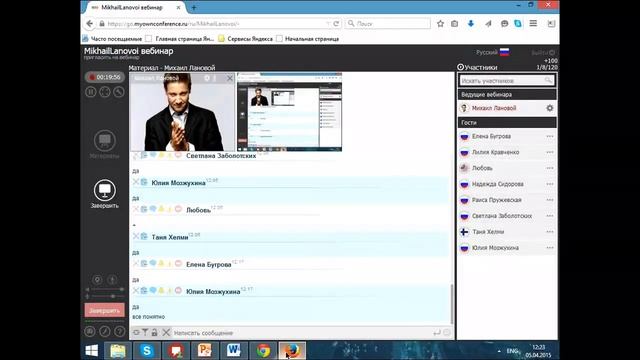Click the Ведущие вебинара section header

pos(507,94)
